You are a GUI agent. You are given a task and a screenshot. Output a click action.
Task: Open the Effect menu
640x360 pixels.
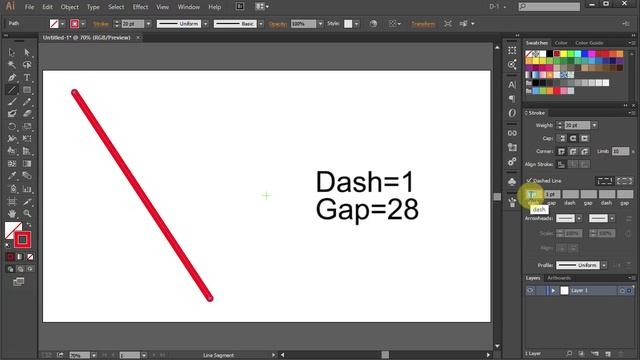tap(140, 7)
